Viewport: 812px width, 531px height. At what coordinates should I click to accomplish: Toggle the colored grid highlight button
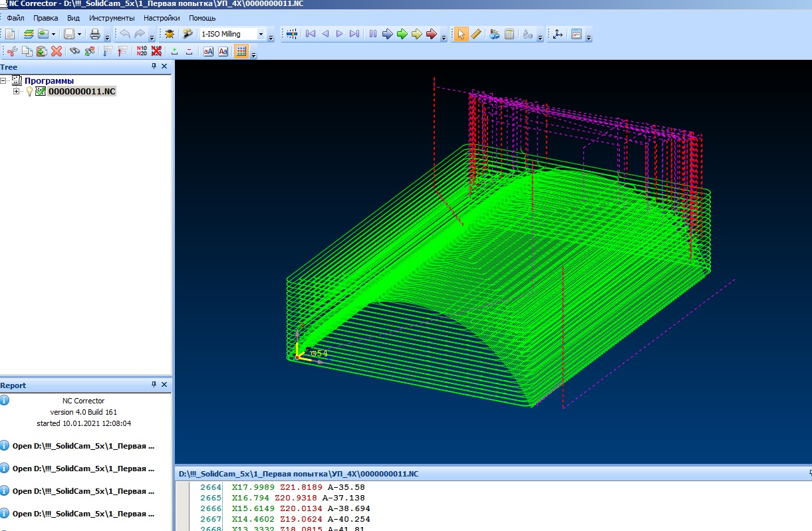pos(241,51)
